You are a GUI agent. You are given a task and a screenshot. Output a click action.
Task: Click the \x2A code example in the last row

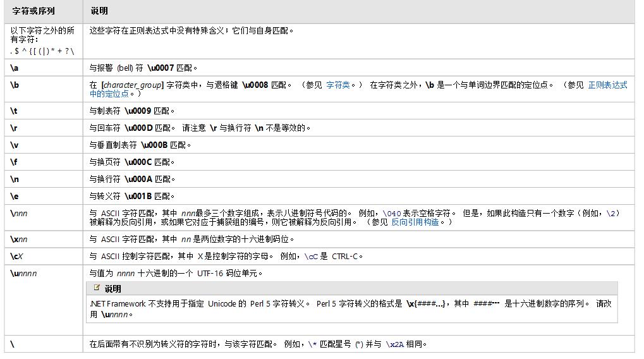395,344
